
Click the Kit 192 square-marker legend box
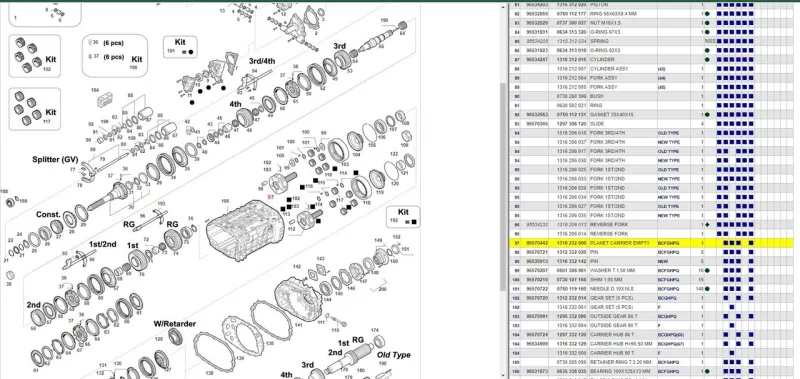[x=403, y=216]
